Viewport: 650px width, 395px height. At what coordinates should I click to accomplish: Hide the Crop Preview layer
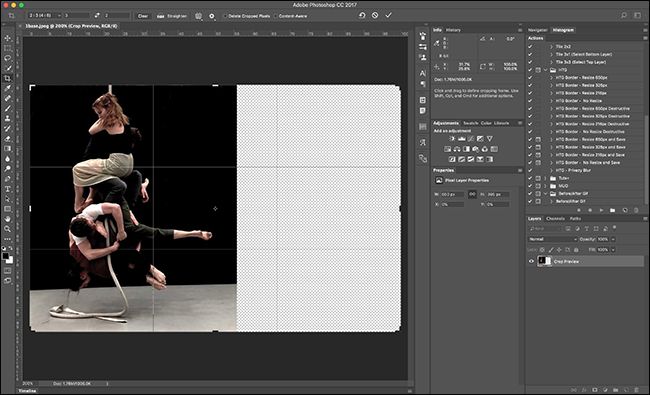(x=531, y=261)
